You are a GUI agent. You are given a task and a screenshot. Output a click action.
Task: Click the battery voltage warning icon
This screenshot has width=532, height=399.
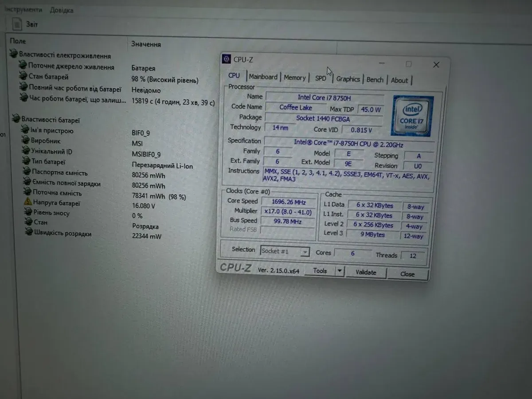point(28,202)
